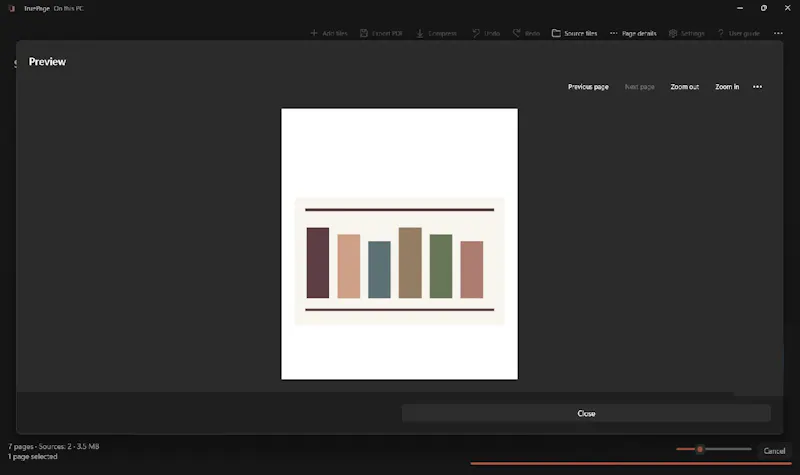Viewport: 800px width, 475px height.
Task: Close the Preview dialog
Action: click(x=586, y=413)
